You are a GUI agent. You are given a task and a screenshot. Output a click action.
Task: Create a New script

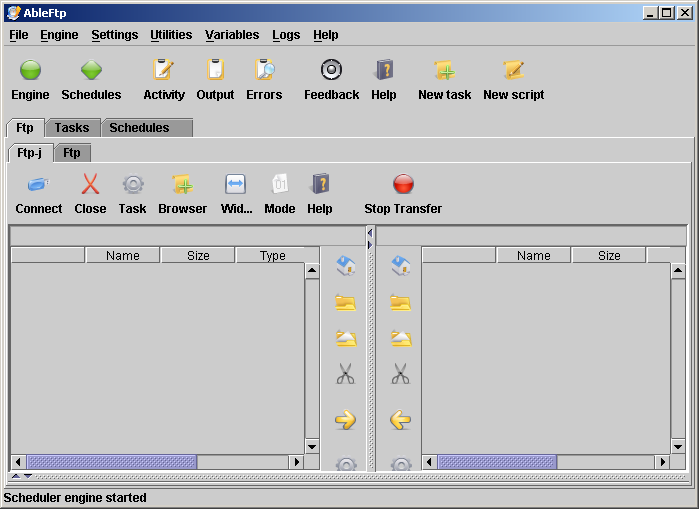tap(514, 70)
